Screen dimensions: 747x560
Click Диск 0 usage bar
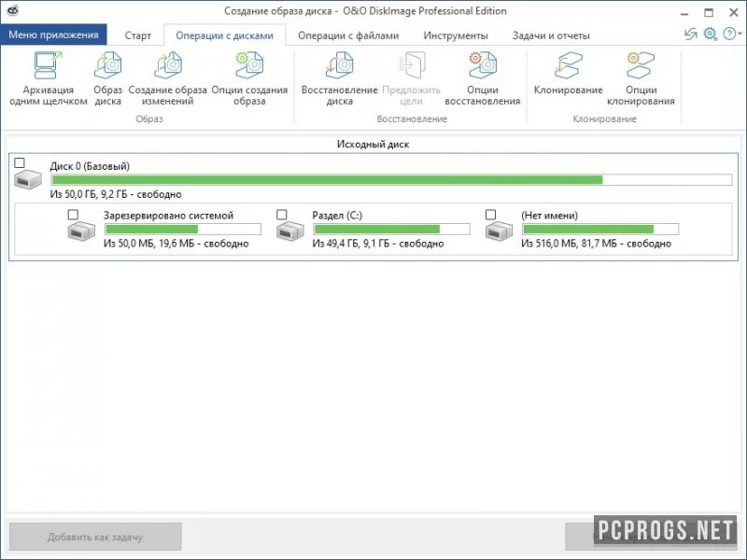(391, 179)
